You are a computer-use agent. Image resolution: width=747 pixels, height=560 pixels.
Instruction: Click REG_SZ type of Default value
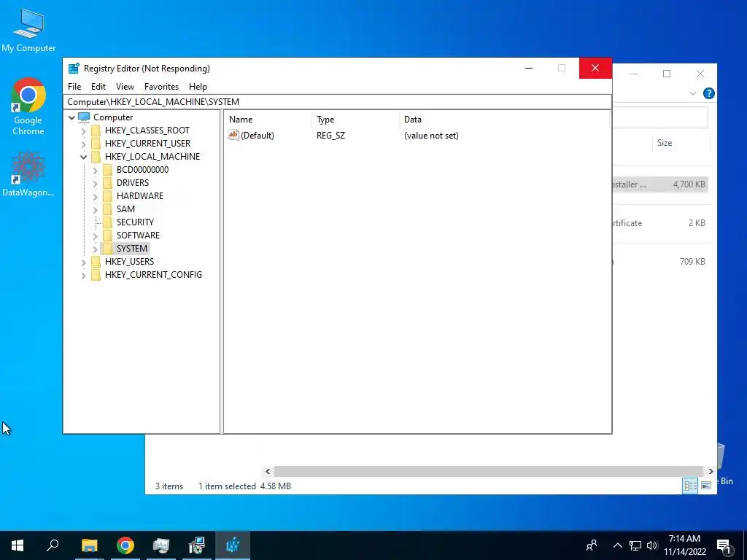(x=330, y=135)
